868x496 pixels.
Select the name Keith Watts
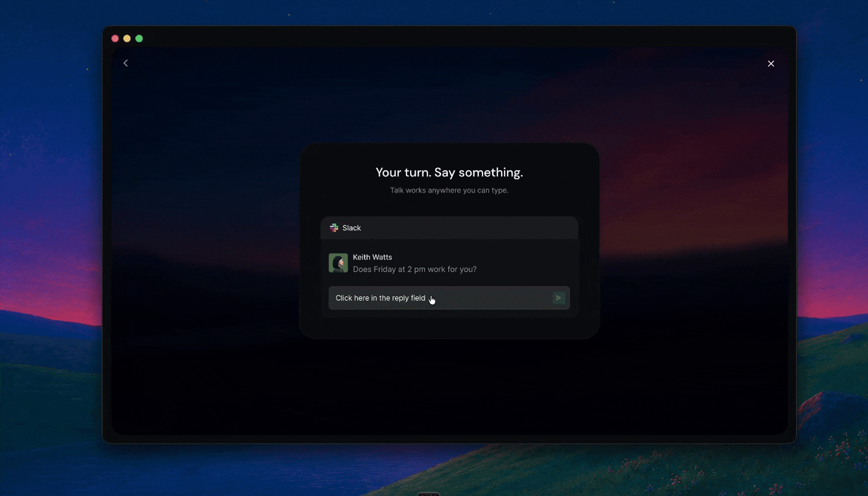tap(372, 257)
